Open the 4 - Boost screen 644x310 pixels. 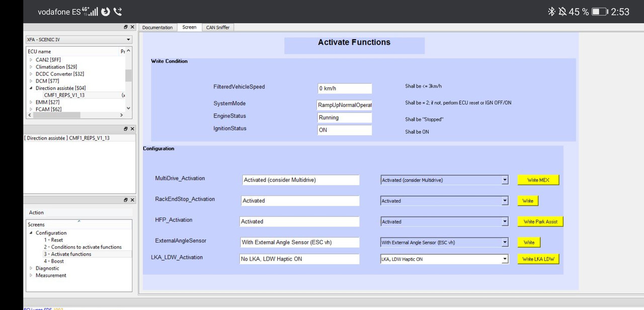[x=54, y=261]
